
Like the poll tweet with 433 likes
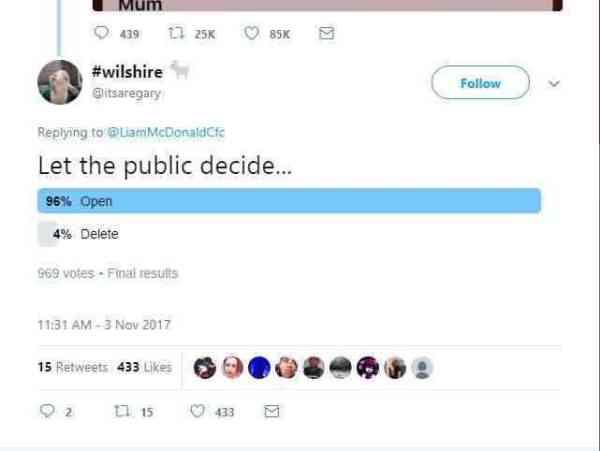click(x=198, y=411)
